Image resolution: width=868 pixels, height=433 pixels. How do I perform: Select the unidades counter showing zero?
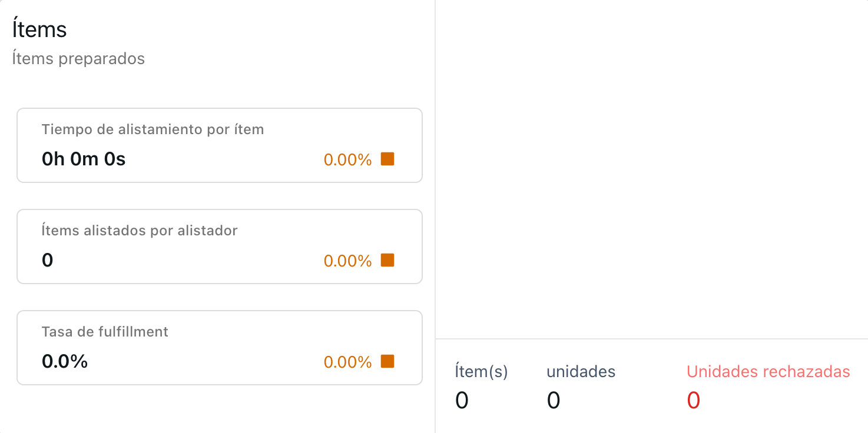[x=552, y=400]
